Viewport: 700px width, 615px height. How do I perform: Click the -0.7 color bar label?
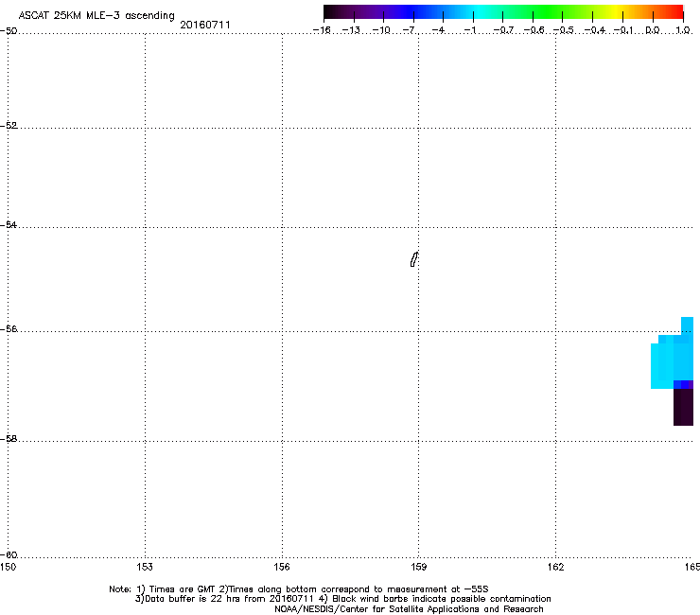503,30
